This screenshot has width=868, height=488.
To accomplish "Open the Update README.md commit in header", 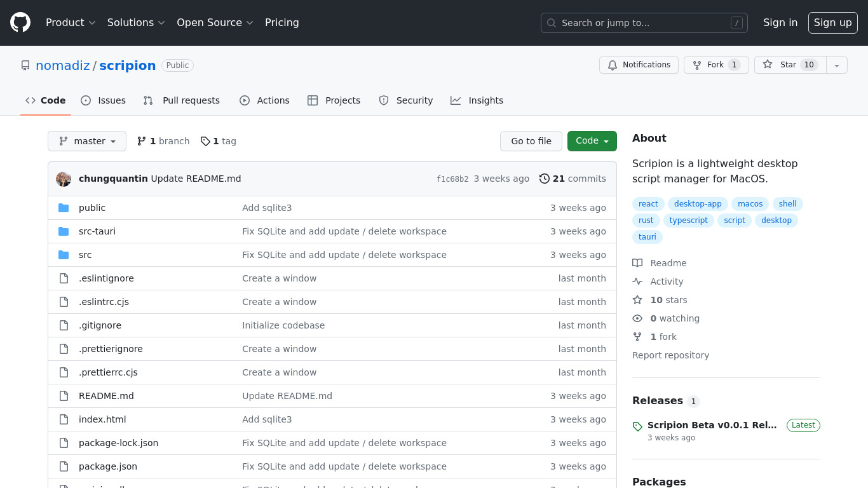I will [x=196, y=179].
